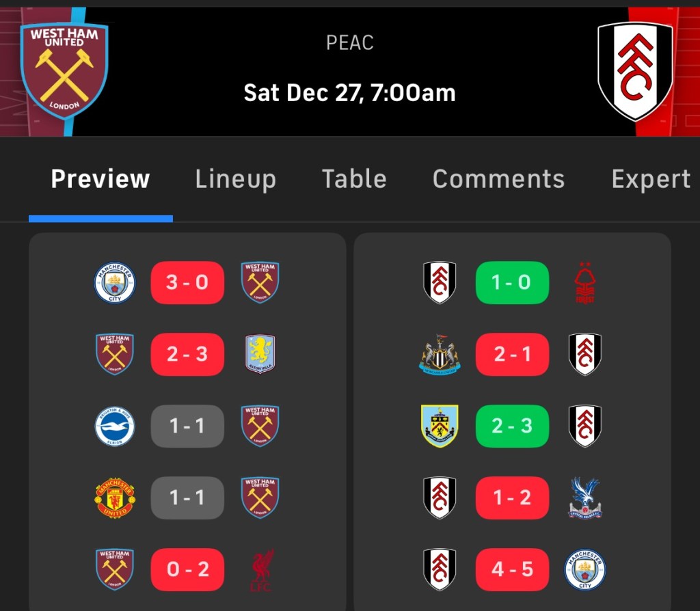Select the Newcastle United crest icon

(440, 354)
